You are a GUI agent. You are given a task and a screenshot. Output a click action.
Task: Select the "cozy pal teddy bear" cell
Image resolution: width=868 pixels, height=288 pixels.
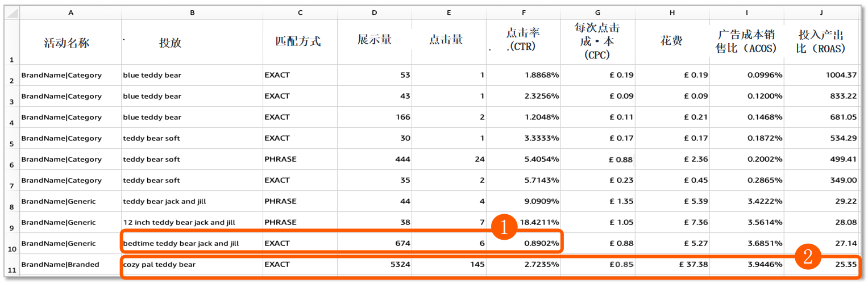click(159, 264)
